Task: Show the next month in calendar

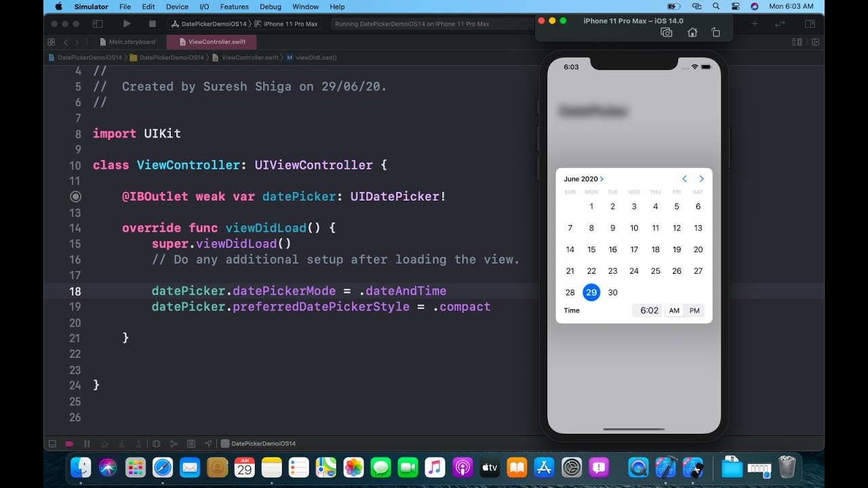Action: point(701,179)
